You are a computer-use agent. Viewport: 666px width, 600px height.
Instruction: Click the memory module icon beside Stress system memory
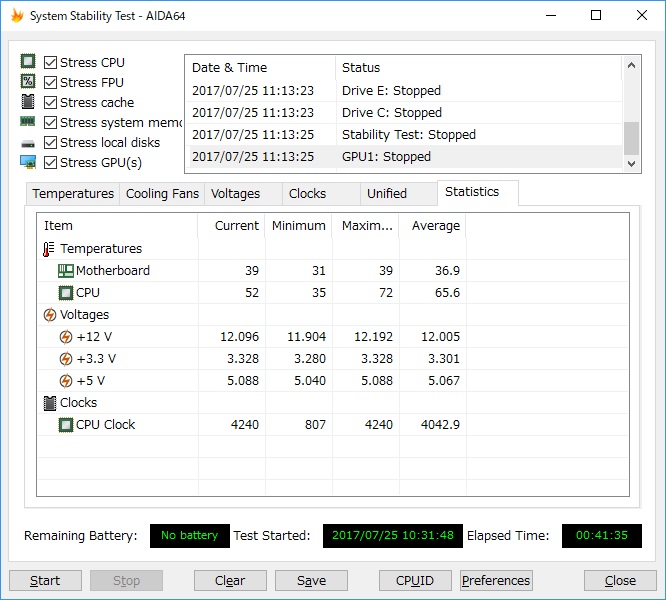point(28,122)
